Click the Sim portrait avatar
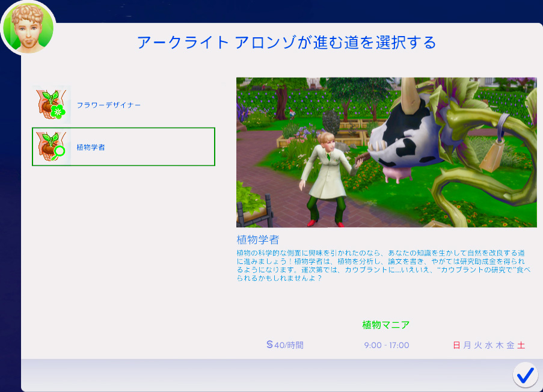 click(x=28, y=26)
